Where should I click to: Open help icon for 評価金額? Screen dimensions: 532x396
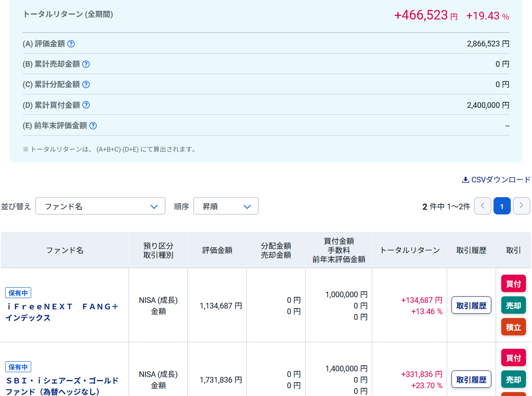click(71, 44)
